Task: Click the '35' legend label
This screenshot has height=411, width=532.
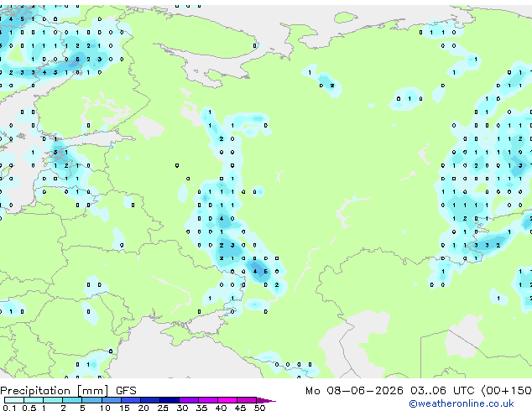Action: [201, 408]
